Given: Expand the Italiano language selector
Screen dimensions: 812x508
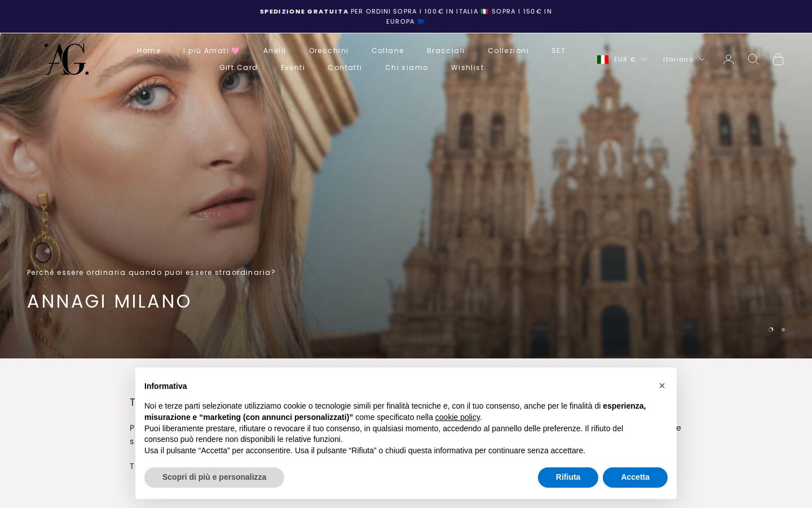Looking at the screenshot, I should tap(684, 59).
